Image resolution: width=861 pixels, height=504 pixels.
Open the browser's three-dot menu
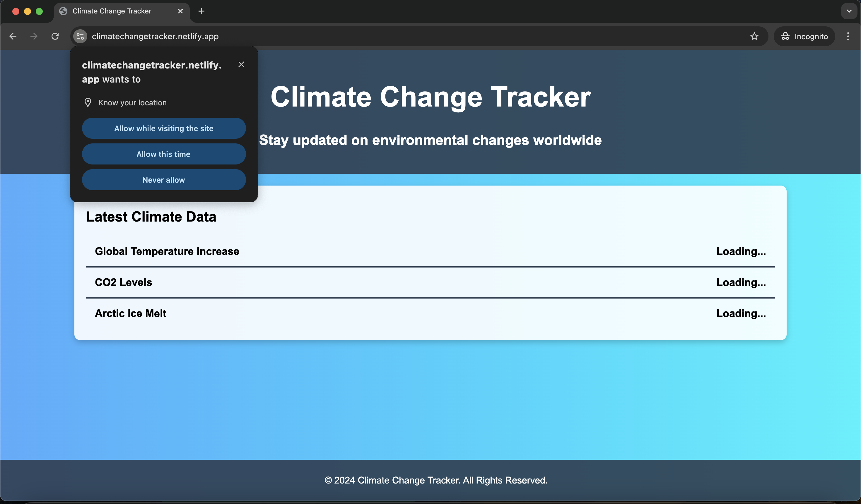pyautogui.click(x=848, y=36)
